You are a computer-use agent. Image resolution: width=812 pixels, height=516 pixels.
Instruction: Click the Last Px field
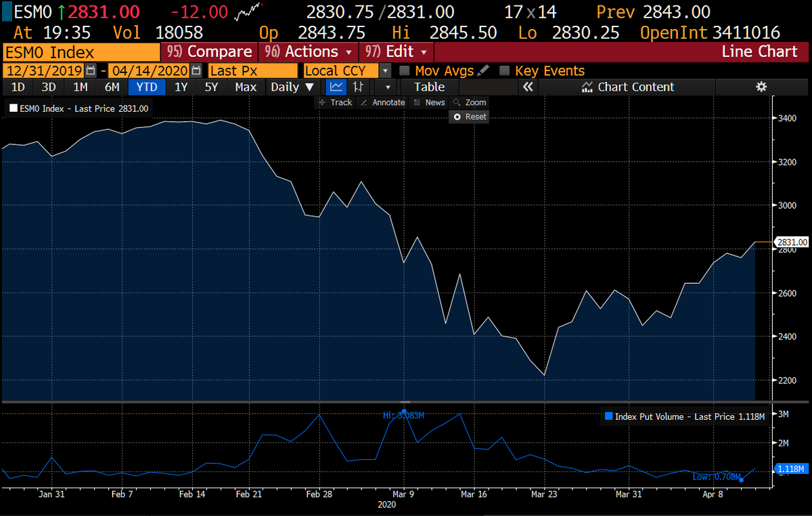point(252,70)
